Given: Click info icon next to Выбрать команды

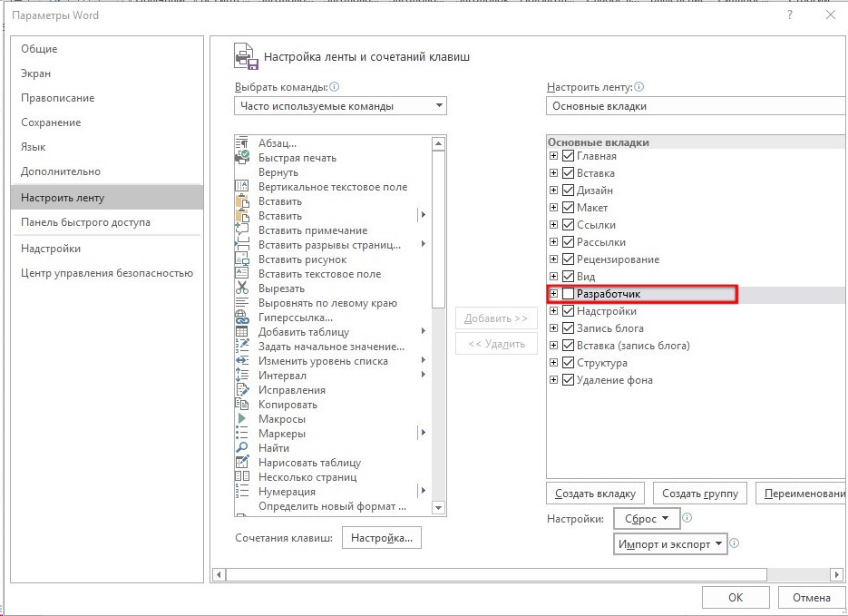Looking at the screenshot, I should [335, 87].
